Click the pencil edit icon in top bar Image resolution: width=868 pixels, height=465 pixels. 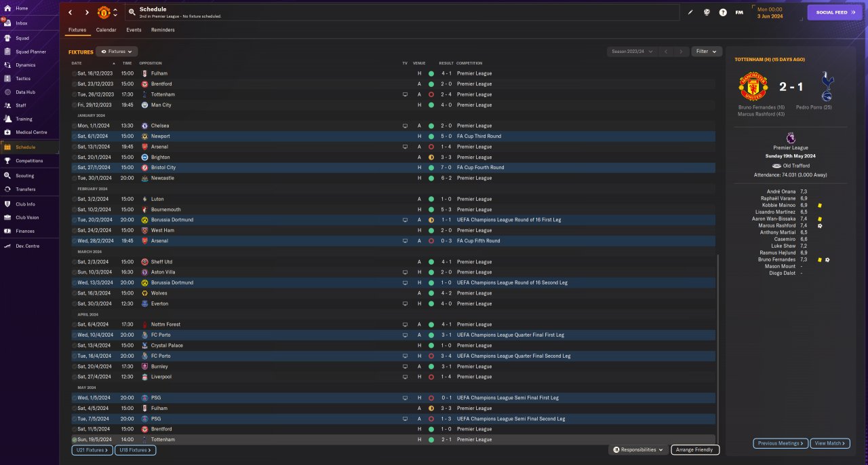(690, 12)
